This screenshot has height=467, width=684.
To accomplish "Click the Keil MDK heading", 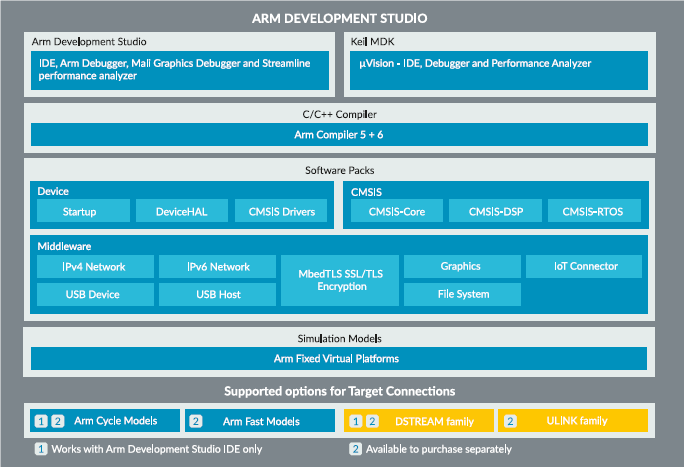I will 373,41.
